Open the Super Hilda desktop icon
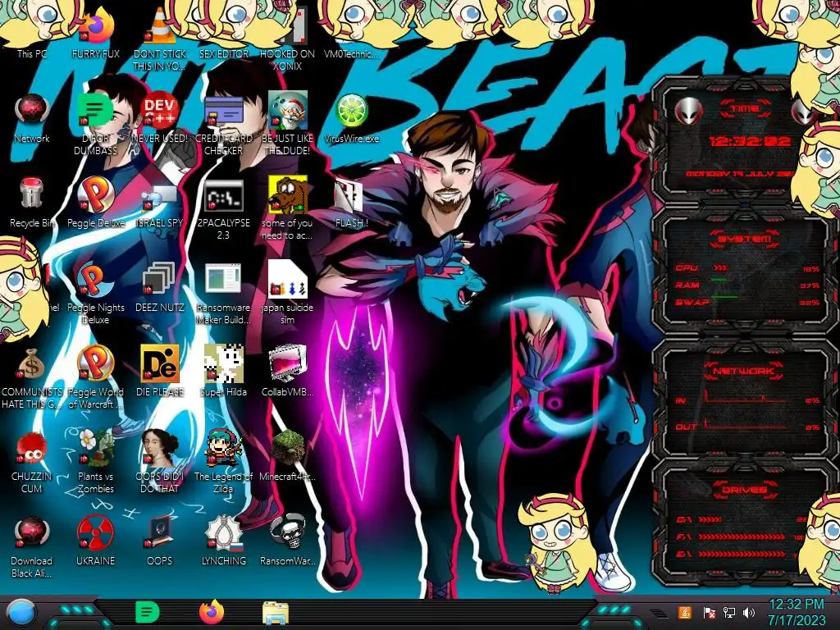 coord(223,371)
